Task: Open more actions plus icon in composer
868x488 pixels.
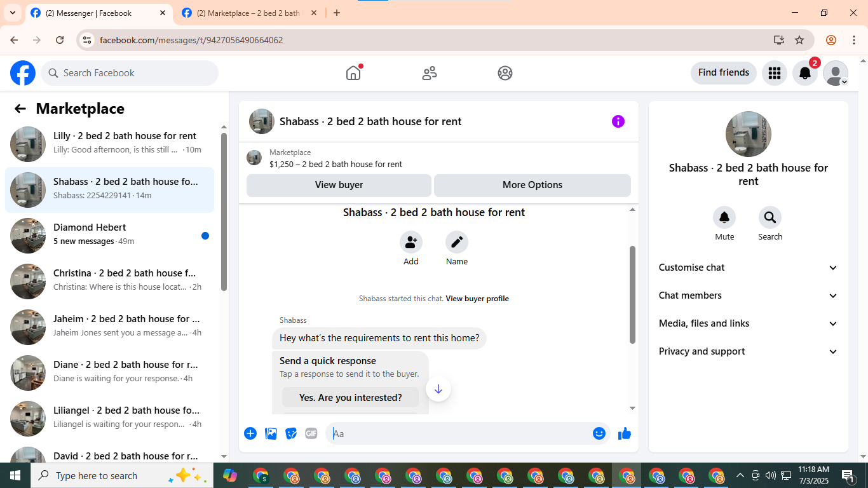Action: point(250,433)
